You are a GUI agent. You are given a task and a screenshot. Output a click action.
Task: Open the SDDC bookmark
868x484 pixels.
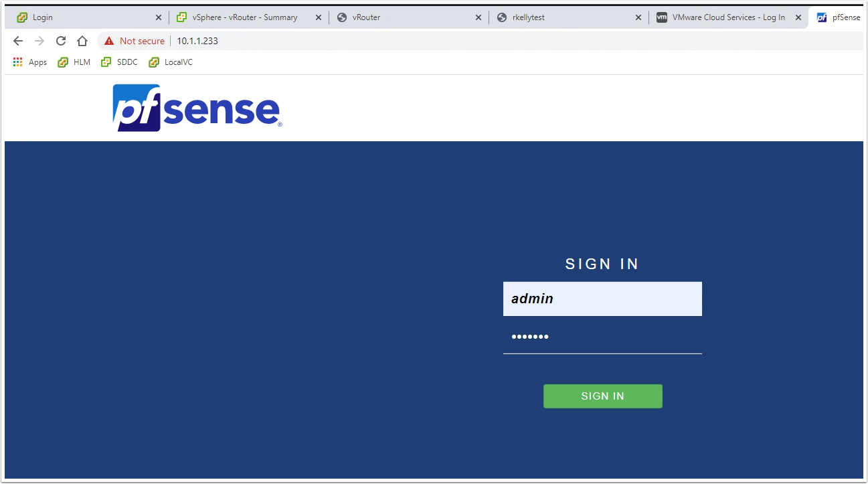118,62
